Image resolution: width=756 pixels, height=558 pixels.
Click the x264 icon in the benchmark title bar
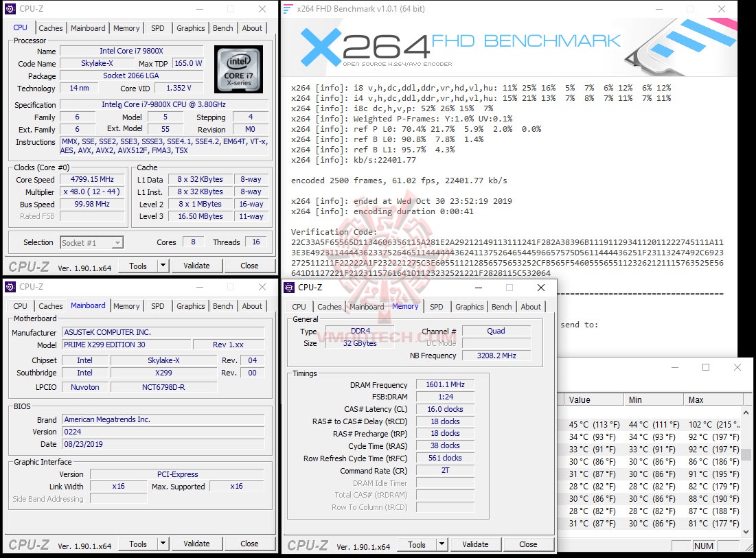(x=290, y=9)
